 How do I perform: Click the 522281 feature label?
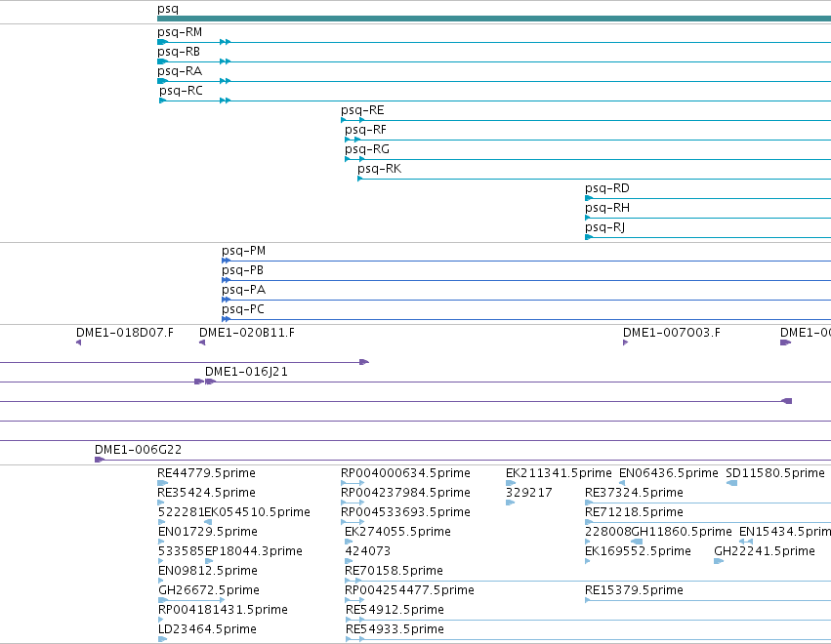pos(181,512)
